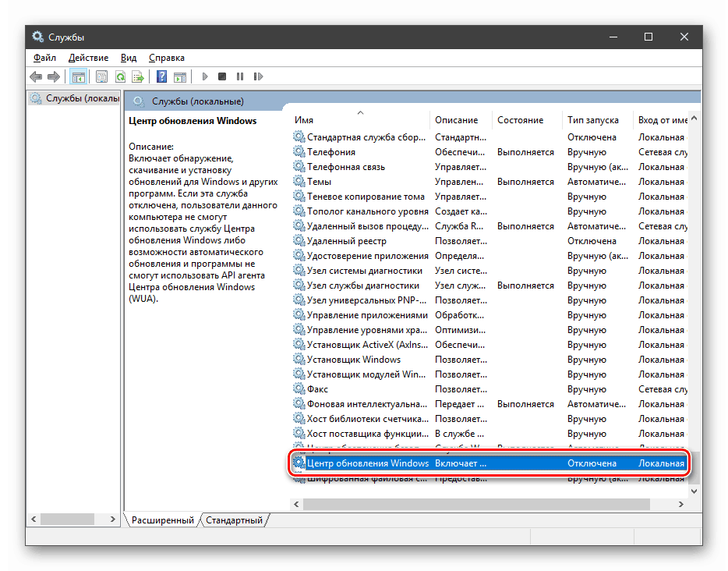Stop the service with the stop icon

coord(222,76)
